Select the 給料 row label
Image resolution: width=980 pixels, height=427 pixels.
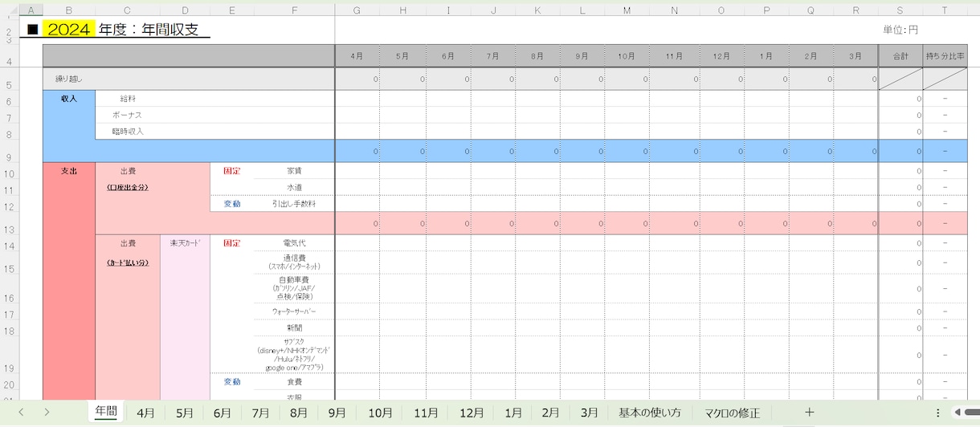pos(128,99)
